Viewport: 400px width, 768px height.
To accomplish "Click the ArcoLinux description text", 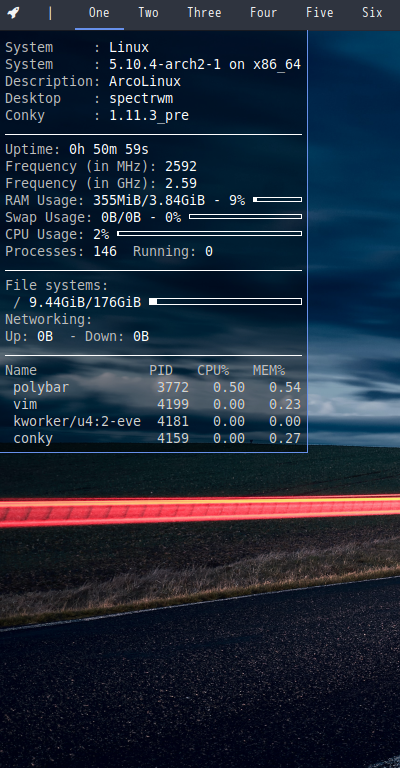I will coord(145,81).
